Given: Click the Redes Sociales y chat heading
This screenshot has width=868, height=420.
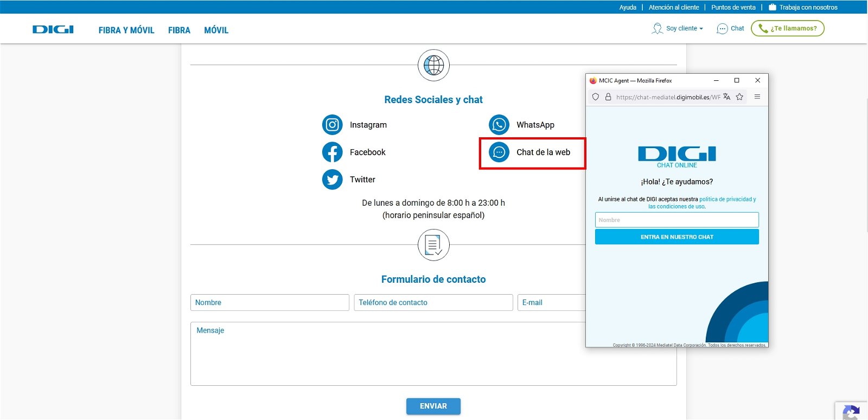Looking at the screenshot, I should (433, 99).
